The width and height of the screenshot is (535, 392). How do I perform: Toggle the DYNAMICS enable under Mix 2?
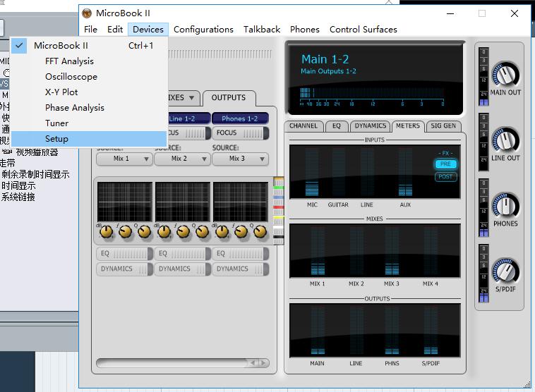pos(183,269)
